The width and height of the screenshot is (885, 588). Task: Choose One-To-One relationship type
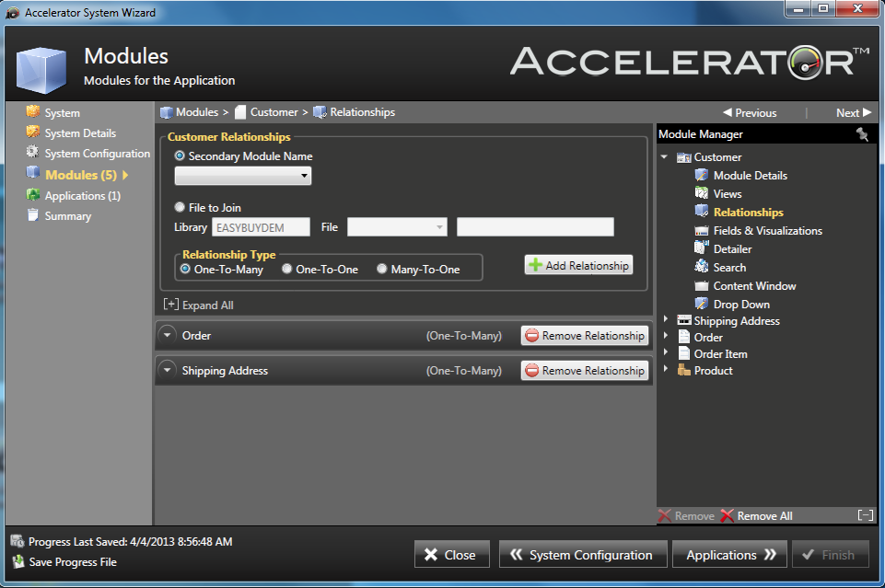pos(286,269)
